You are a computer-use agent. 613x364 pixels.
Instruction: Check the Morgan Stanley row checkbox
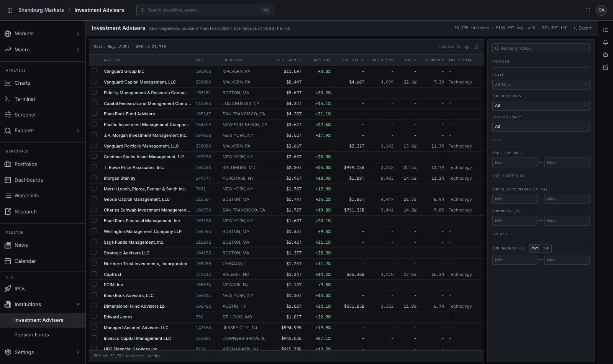click(x=94, y=178)
